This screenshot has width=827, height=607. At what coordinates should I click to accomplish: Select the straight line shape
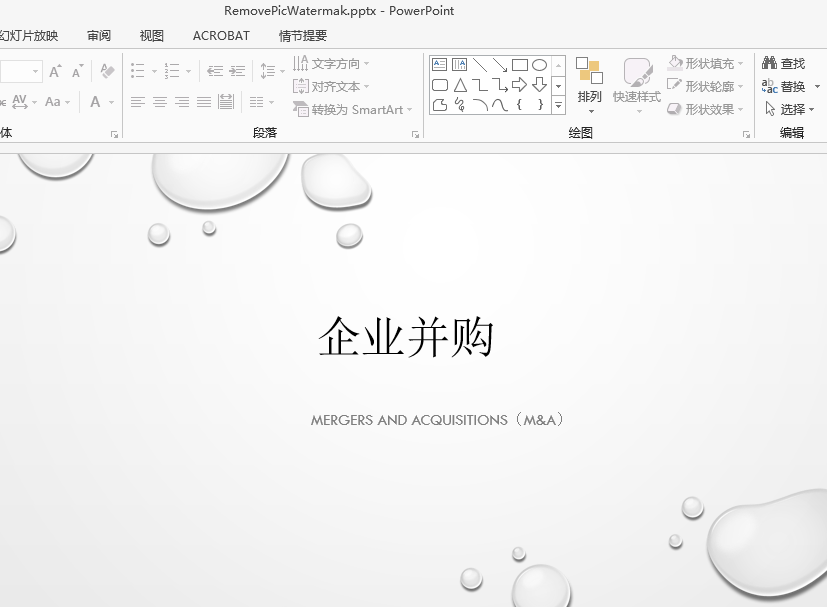(479, 65)
